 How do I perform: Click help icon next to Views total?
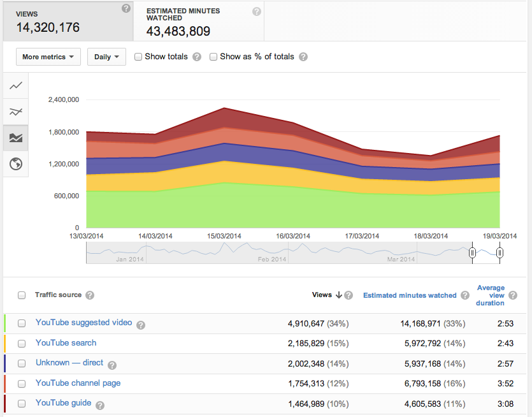coord(126,8)
